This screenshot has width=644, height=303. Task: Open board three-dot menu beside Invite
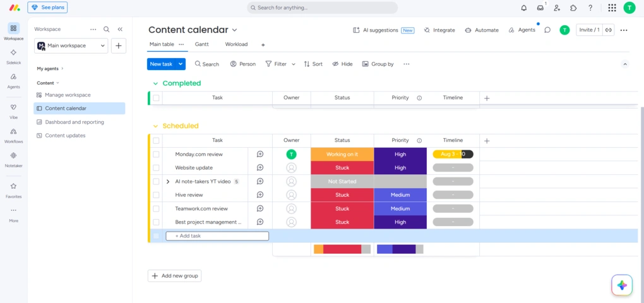click(x=624, y=30)
